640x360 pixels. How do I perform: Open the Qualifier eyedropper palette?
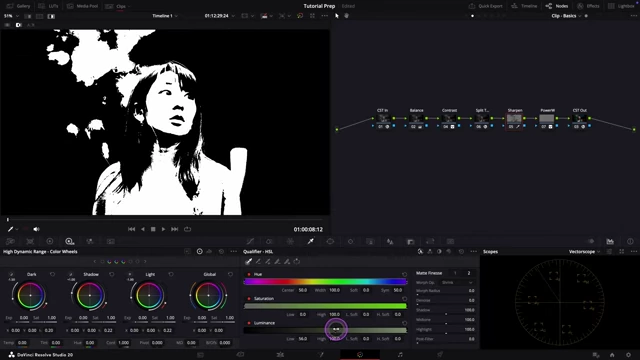tap(311, 241)
